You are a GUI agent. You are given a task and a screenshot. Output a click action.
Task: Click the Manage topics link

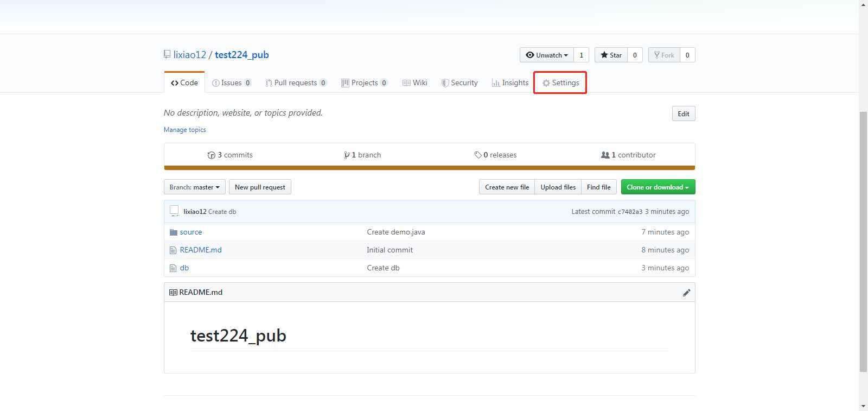(185, 130)
